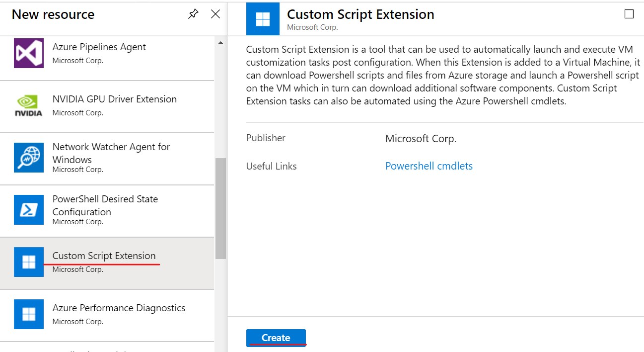This screenshot has width=644, height=352.
Task: Click the Network Watcher Agent globe icon
Action: coord(29,158)
